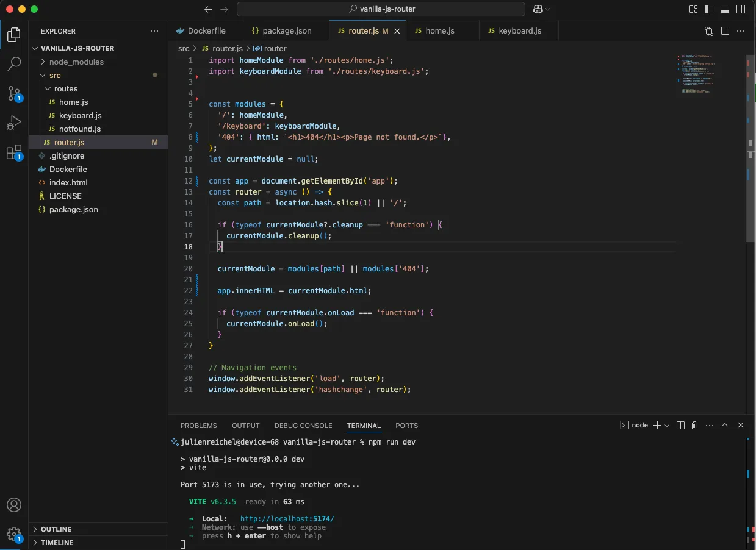Open keyboard.js in the file tree
Image resolution: width=756 pixels, height=550 pixels.
coord(98,115)
